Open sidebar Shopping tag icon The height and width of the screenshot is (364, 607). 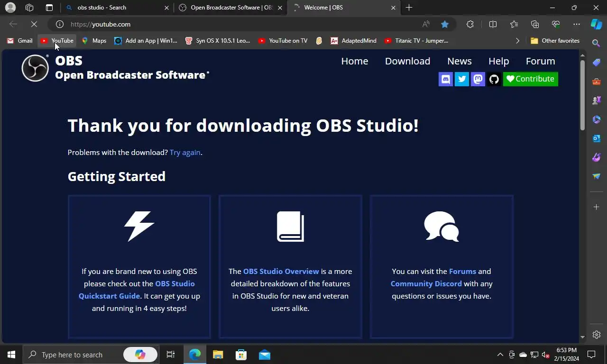597,63
